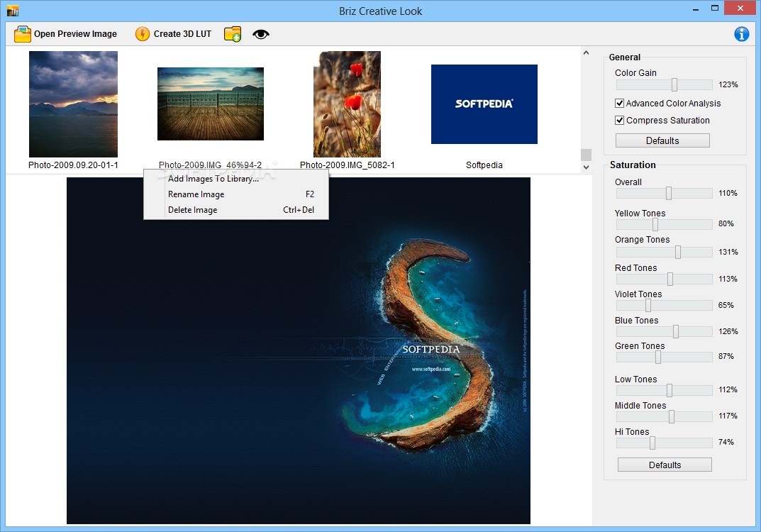Adjust the Red Tones slider

point(670,279)
